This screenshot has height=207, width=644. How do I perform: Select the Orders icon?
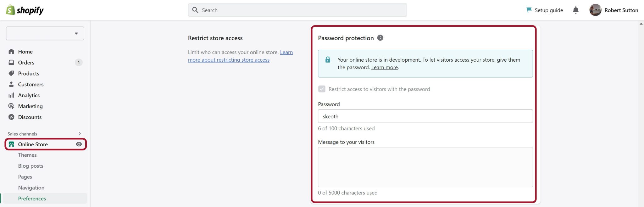click(11, 62)
